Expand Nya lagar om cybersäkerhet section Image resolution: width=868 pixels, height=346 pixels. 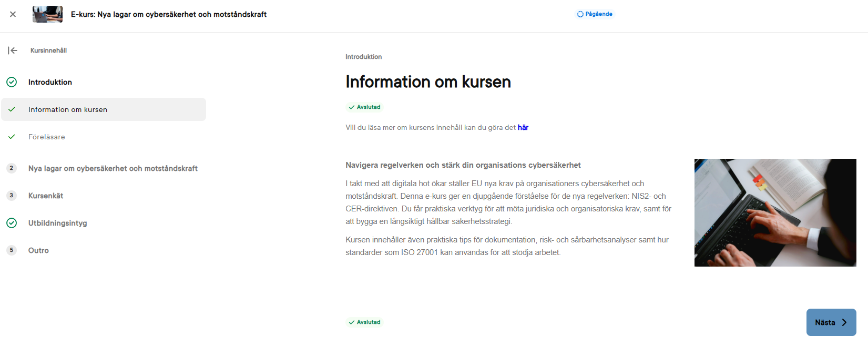[x=113, y=168]
